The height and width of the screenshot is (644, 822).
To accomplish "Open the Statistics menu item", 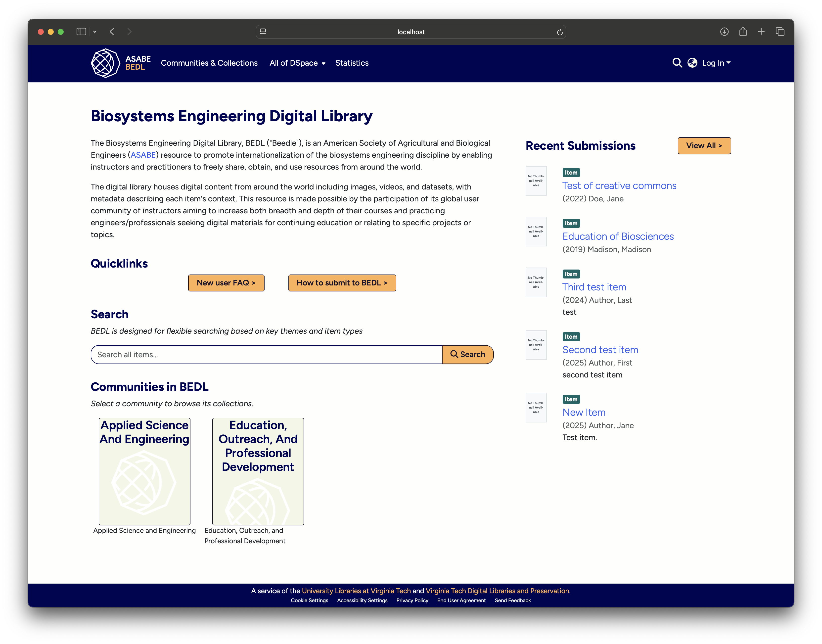I will pos(351,63).
